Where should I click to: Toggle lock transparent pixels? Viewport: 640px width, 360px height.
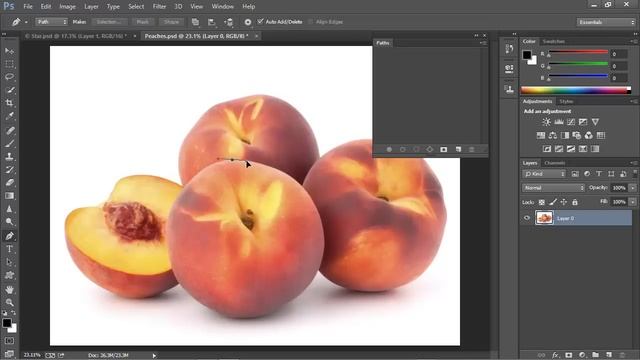click(x=542, y=202)
